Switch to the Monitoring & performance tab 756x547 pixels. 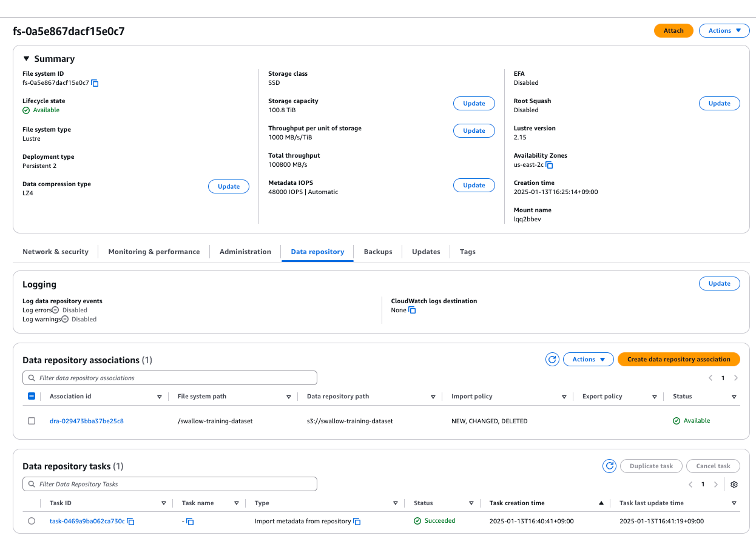tap(154, 252)
